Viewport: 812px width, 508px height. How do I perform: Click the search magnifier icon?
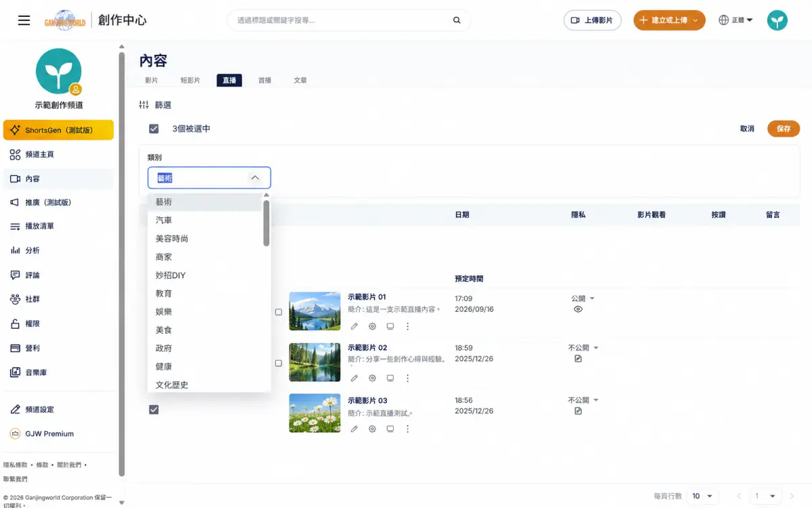[457, 20]
